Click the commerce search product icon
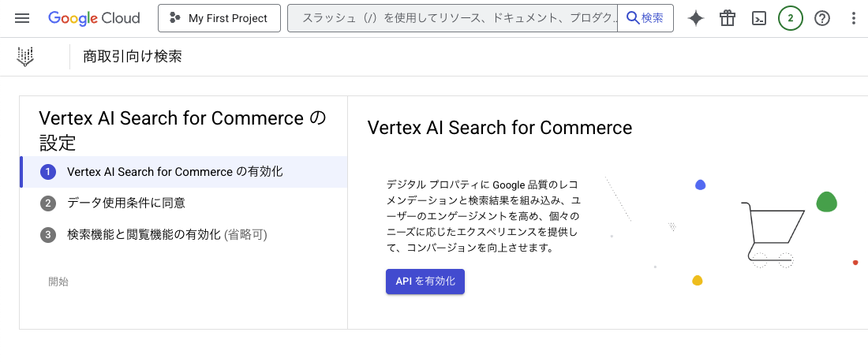868x362 pixels. pos(25,57)
